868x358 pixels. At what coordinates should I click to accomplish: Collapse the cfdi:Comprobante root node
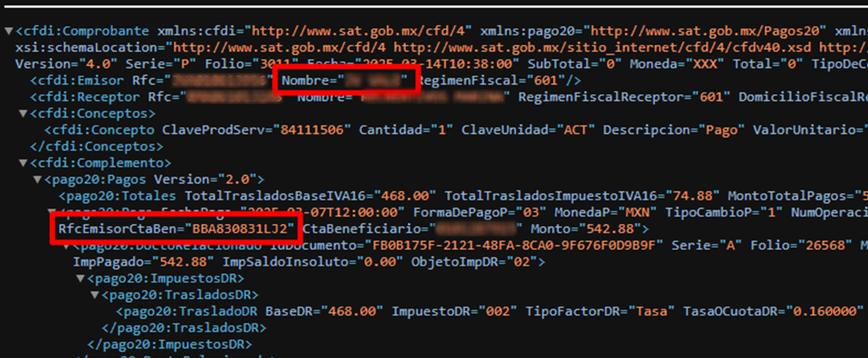[8, 31]
